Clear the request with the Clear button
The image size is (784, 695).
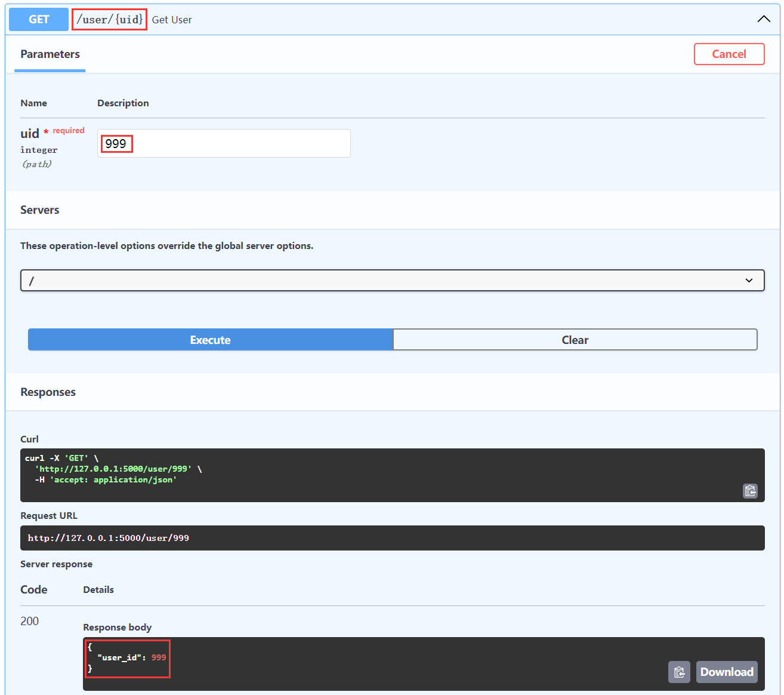click(575, 340)
